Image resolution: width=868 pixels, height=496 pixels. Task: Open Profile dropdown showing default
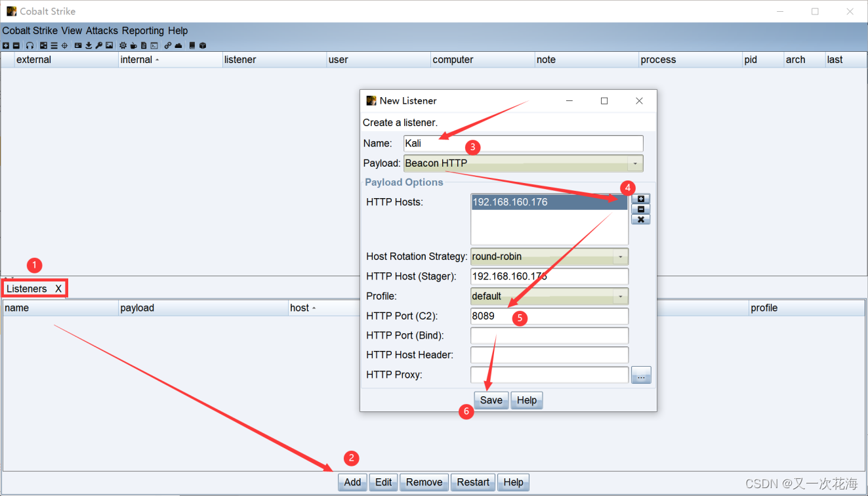coord(549,296)
